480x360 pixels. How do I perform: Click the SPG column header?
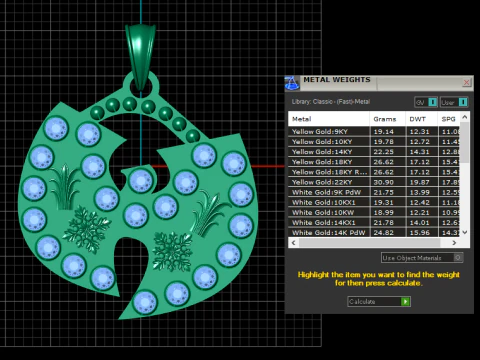(449, 119)
